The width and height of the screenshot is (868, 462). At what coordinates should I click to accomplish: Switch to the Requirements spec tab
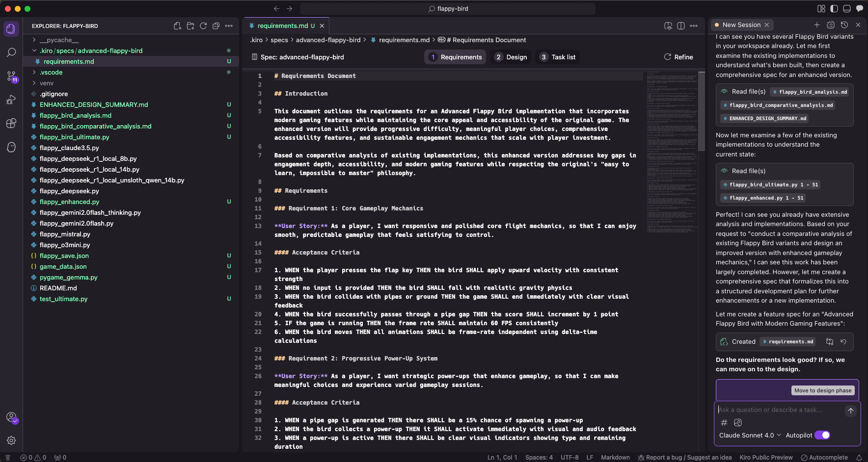455,57
